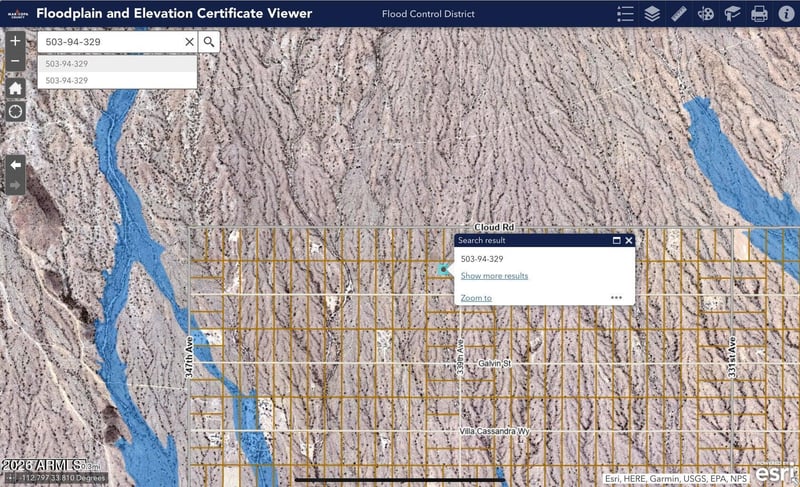Viewport: 800px width, 487px height.
Task: Choose second 503-94-329 suggestion
Action: coord(117,81)
